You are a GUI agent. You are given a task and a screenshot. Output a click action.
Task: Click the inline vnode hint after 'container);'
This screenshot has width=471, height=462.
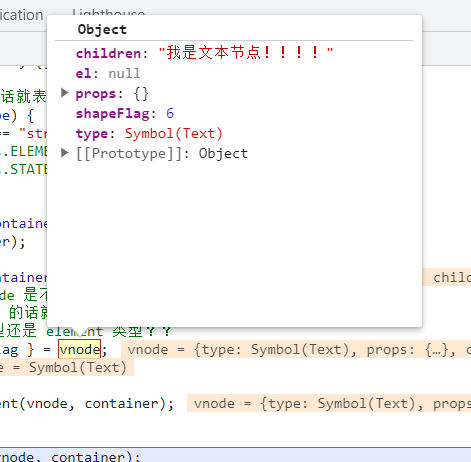click(x=329, y=403)
